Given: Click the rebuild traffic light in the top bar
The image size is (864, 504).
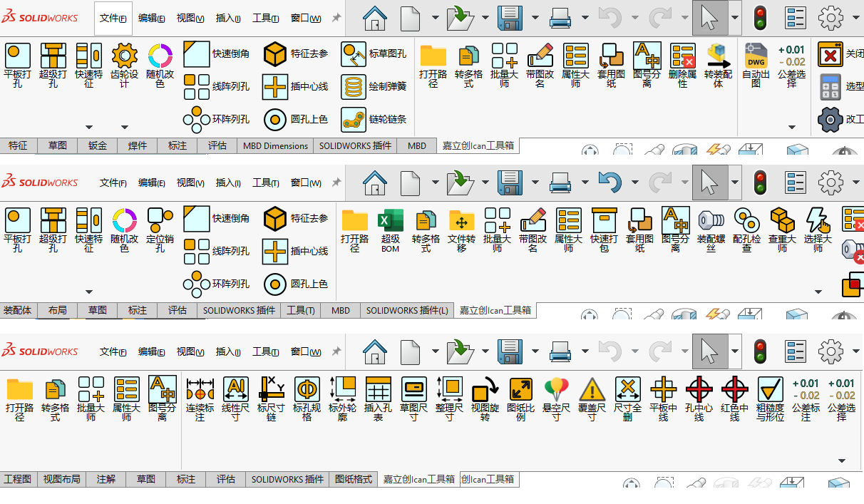Looking at the screenshot, I should pos(761,18).
